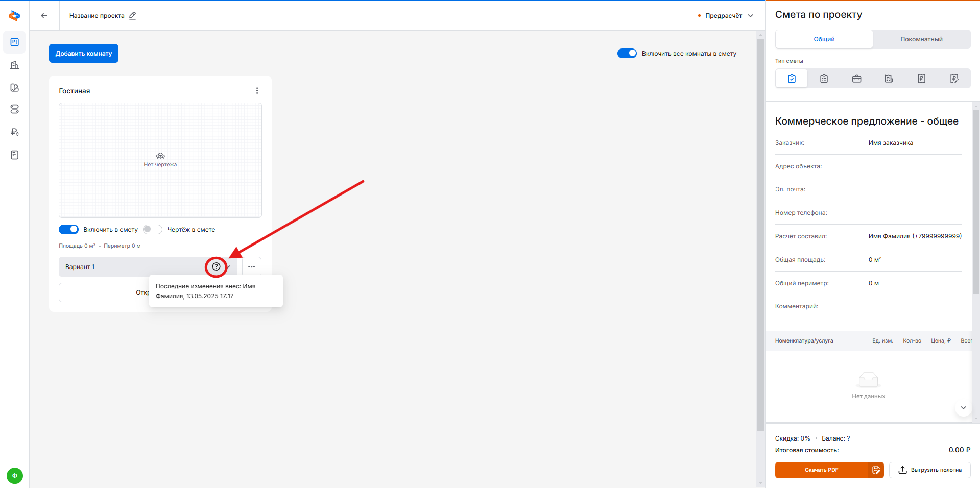Click the back arrow in the header
The width and height of the screenshot is (980, 488).
pos(44,16)
